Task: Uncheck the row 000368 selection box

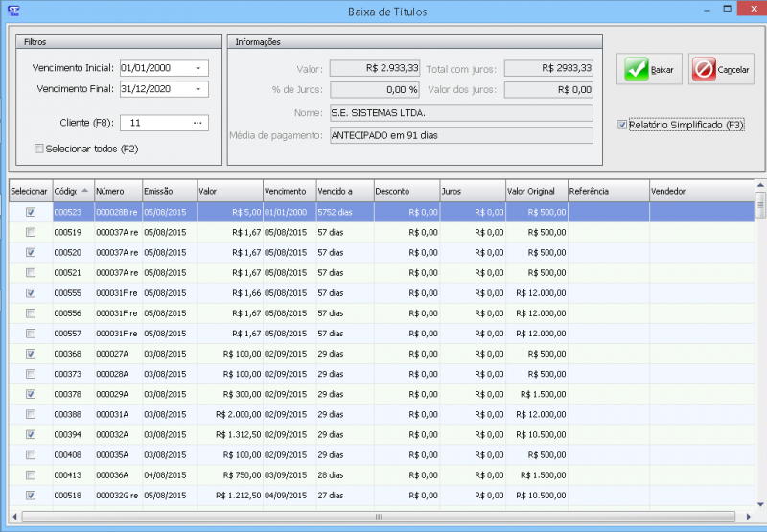Action: tap(31, 354)
